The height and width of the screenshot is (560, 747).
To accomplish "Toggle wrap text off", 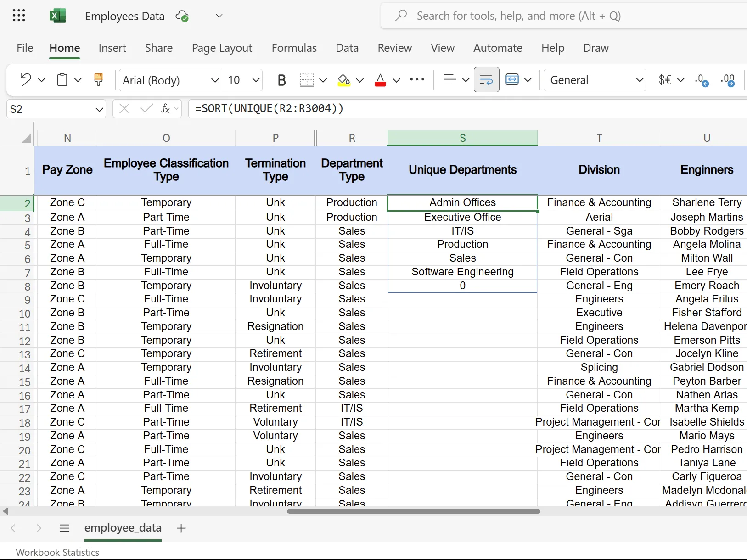I will pos(486,79).
